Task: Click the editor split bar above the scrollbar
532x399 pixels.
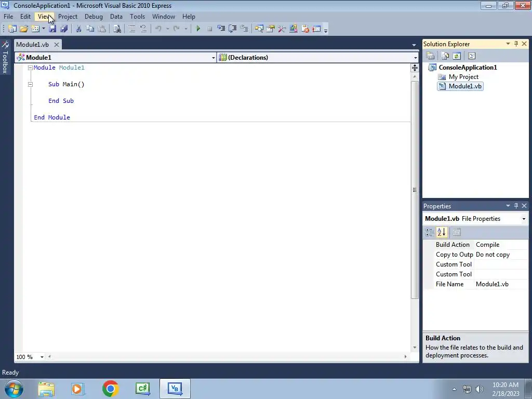Action: 415,68
